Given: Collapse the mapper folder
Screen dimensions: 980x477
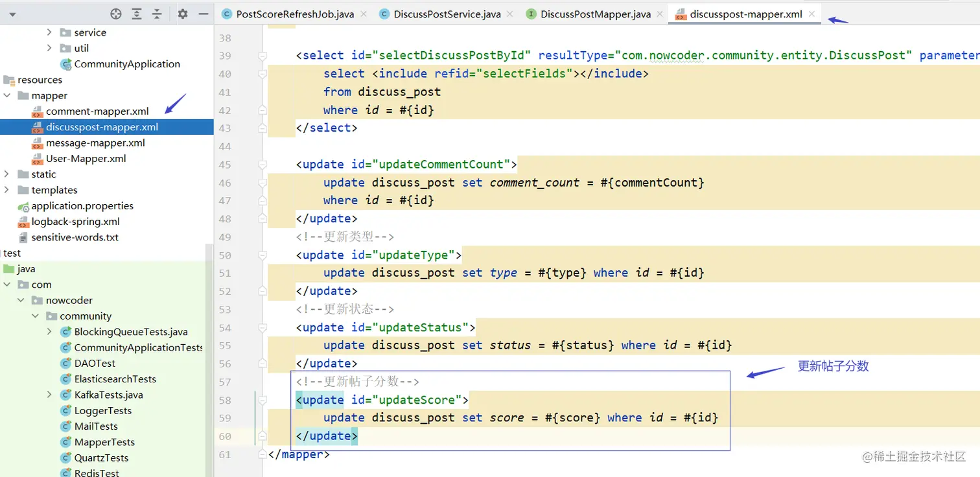Looking at the screenshot, I should pos(6,95).
